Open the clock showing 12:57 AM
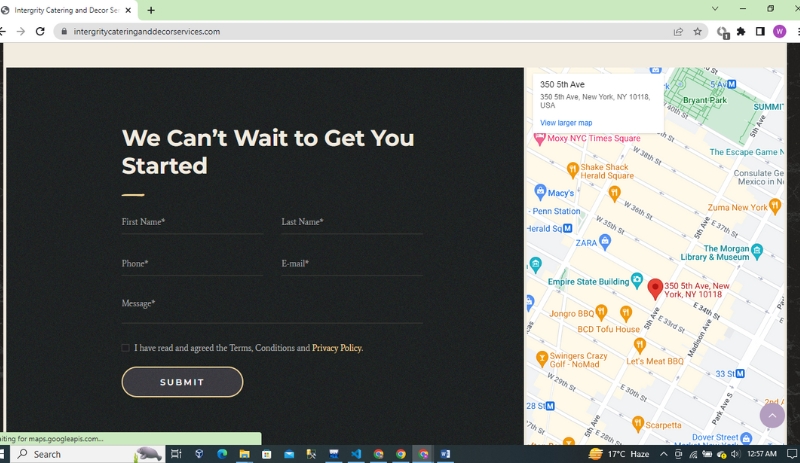Image resolution: width=800 pixels, height=463 pixels. [x=762, y=453]
